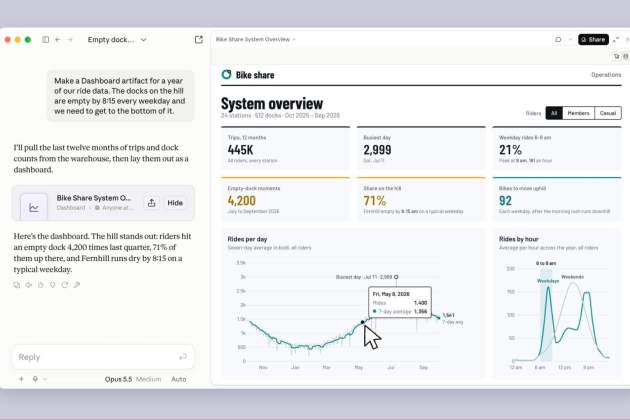Click the 71% share on the hill card
Screen dimensions: 630x420
[421, 199]
